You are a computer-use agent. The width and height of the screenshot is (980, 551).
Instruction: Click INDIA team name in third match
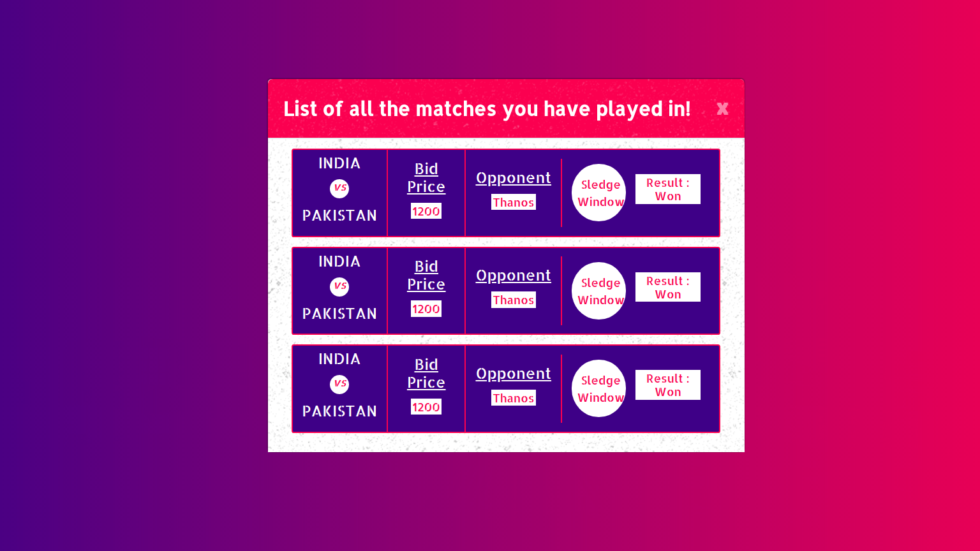[x=339, y=359]
